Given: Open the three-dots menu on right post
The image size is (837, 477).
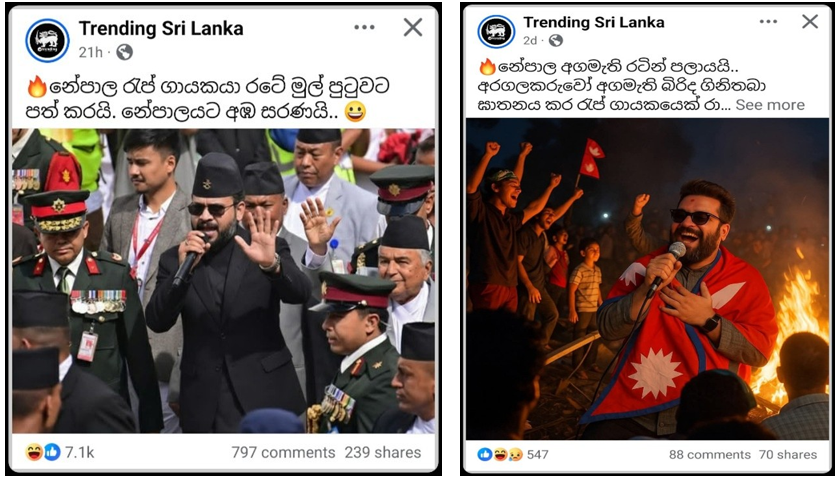Looking at the screenshot, I should [x=769, y=21].
